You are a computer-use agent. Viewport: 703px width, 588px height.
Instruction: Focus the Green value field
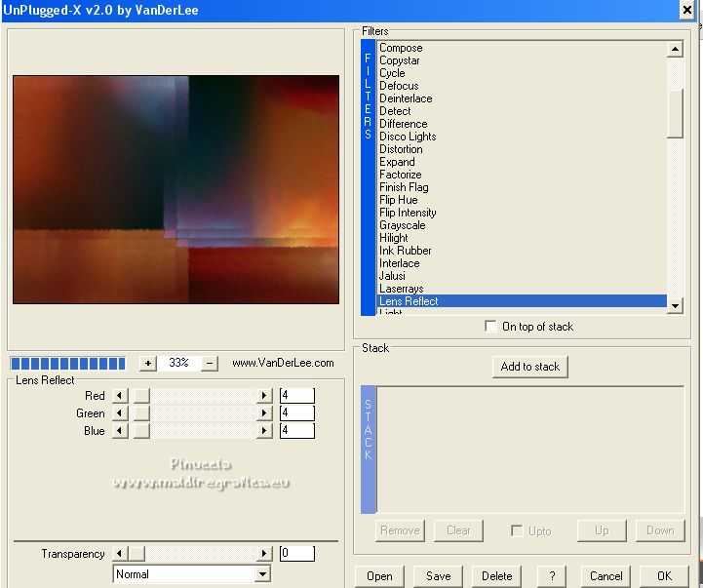click(296, 413)
